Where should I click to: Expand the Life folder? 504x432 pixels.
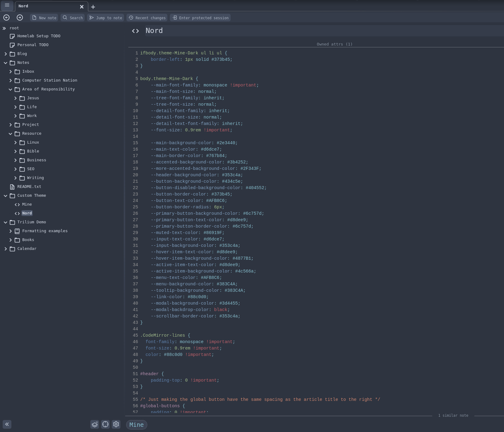pyautogui.click(x=15, y=107)
